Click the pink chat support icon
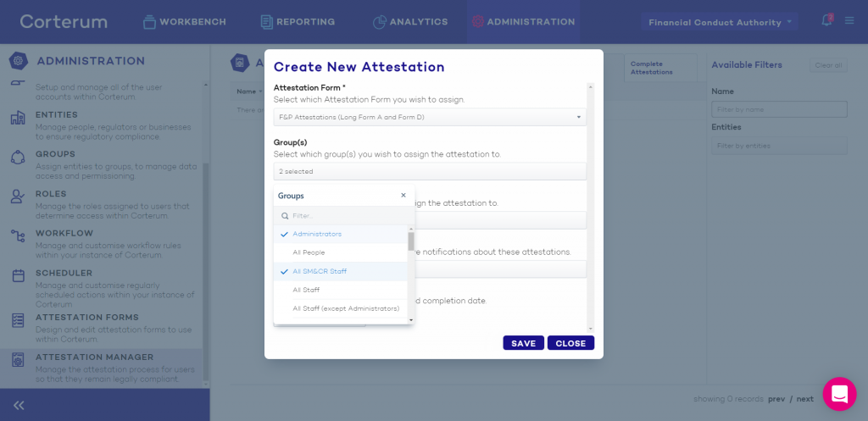 839,394
